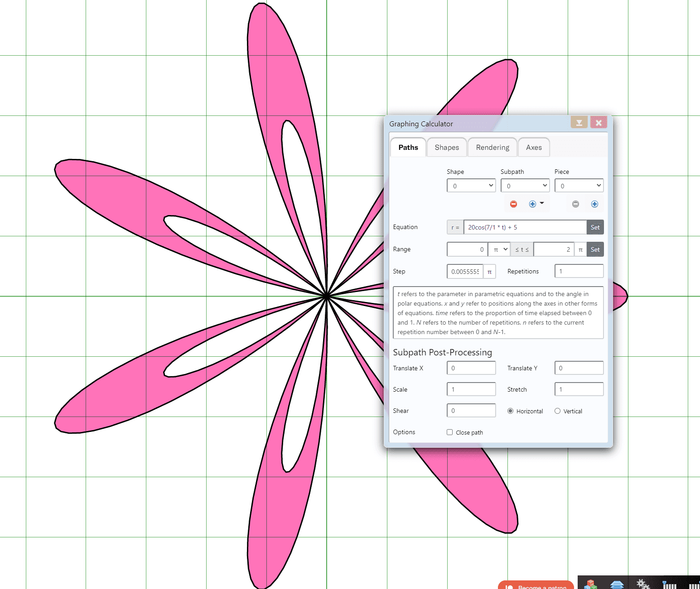
Task: Open the Subpath dropdown
Action: tap(525, 185)
